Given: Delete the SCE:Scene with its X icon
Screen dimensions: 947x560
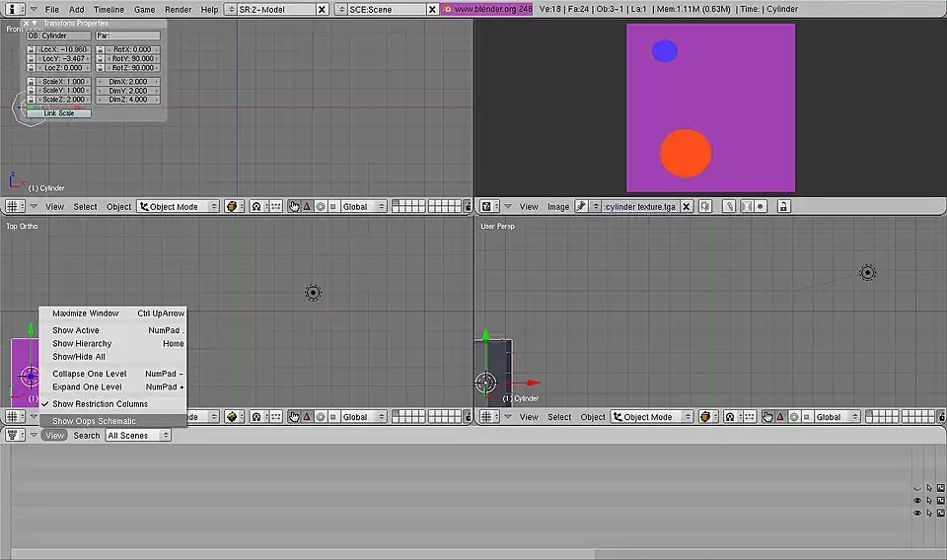Looking at the screenshot, I should click(x=431, y=9).
